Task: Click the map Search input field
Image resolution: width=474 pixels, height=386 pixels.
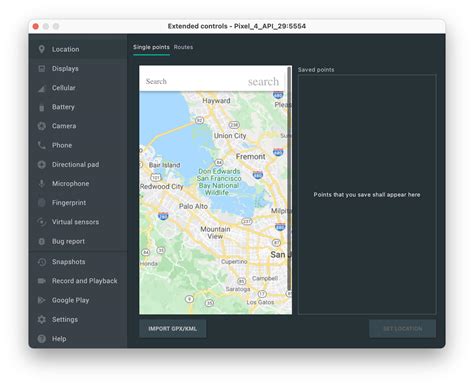Action: coord(193,81)
